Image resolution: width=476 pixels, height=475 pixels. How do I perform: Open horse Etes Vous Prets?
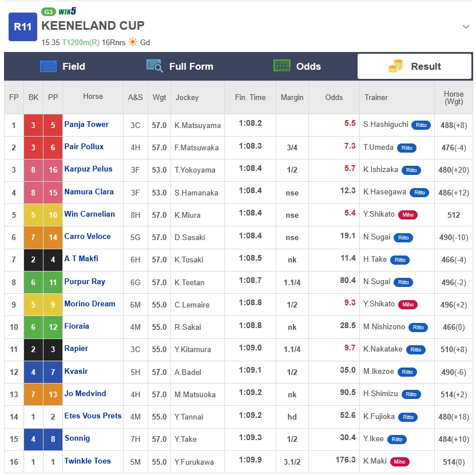[x=93, y=416]
